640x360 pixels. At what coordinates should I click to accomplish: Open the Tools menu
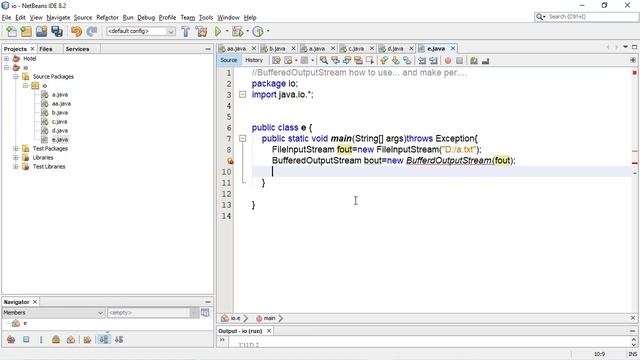(206, 18)
